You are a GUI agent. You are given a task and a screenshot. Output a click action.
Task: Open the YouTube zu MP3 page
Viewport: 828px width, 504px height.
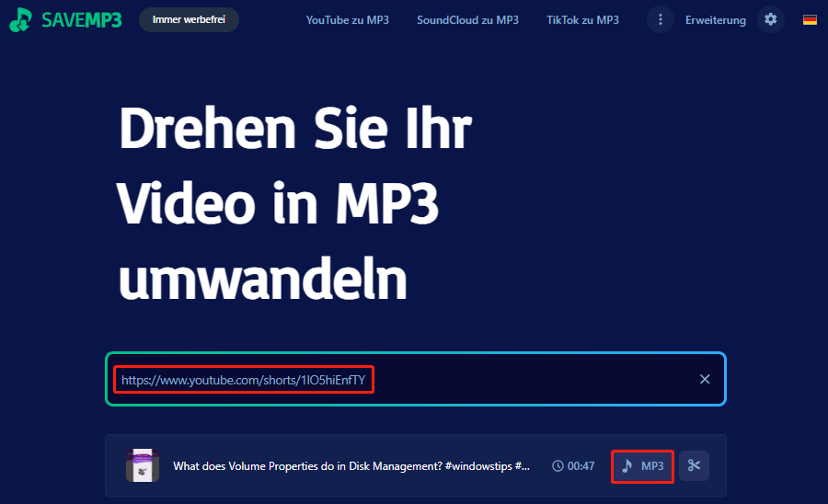pos(348,20)
